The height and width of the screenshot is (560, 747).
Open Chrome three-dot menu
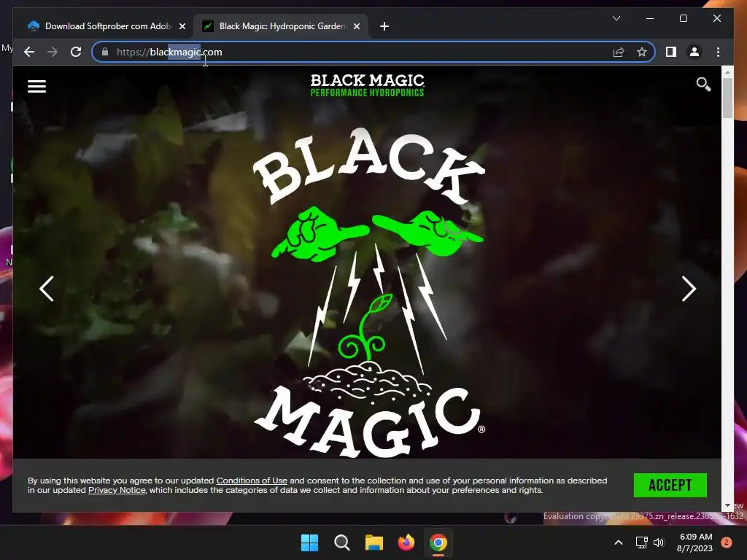click(x=718, y=52)
